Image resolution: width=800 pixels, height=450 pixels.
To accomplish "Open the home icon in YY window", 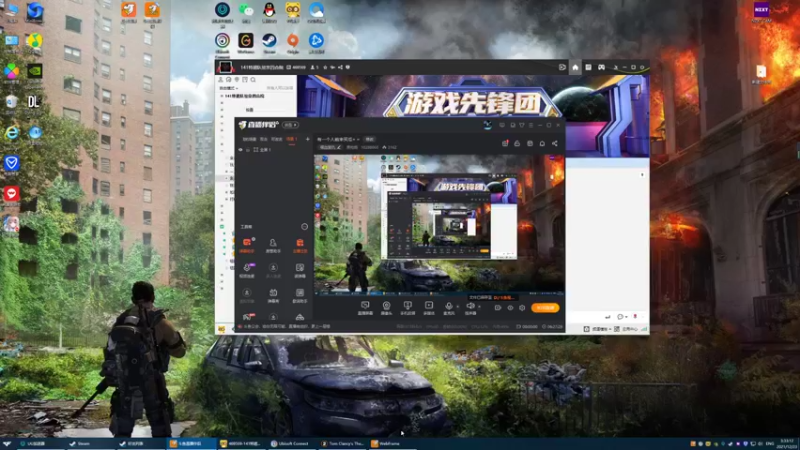I will click(575, 67).
